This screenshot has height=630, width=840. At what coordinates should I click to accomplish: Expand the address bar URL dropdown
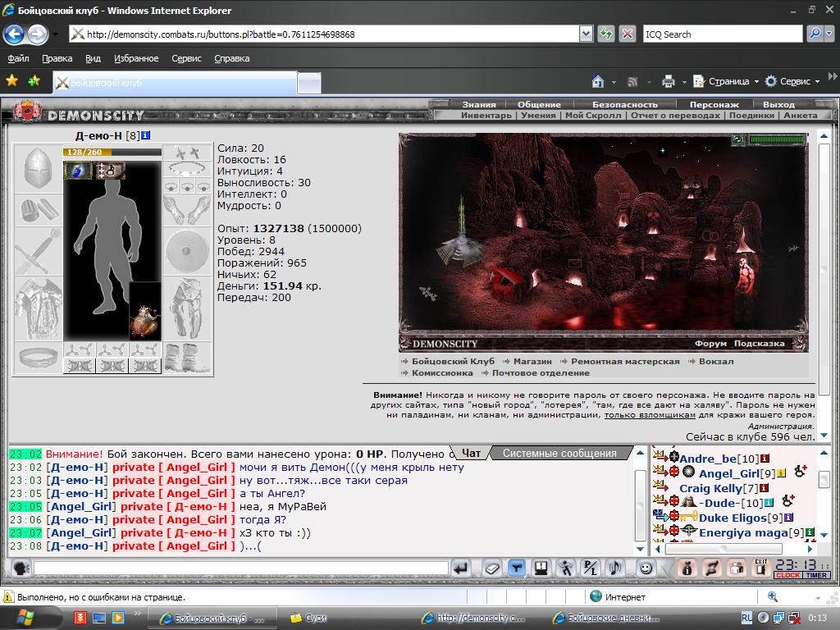coord(586,34)
